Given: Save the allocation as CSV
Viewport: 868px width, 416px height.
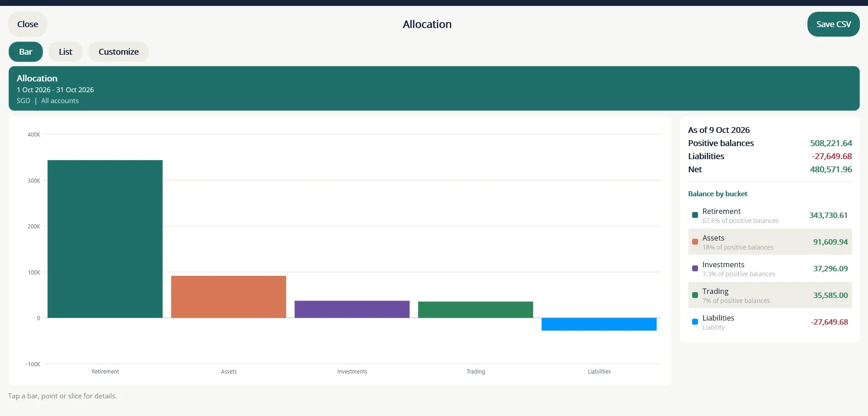Looking at the screenshot, I should click(x=833, y=24).
